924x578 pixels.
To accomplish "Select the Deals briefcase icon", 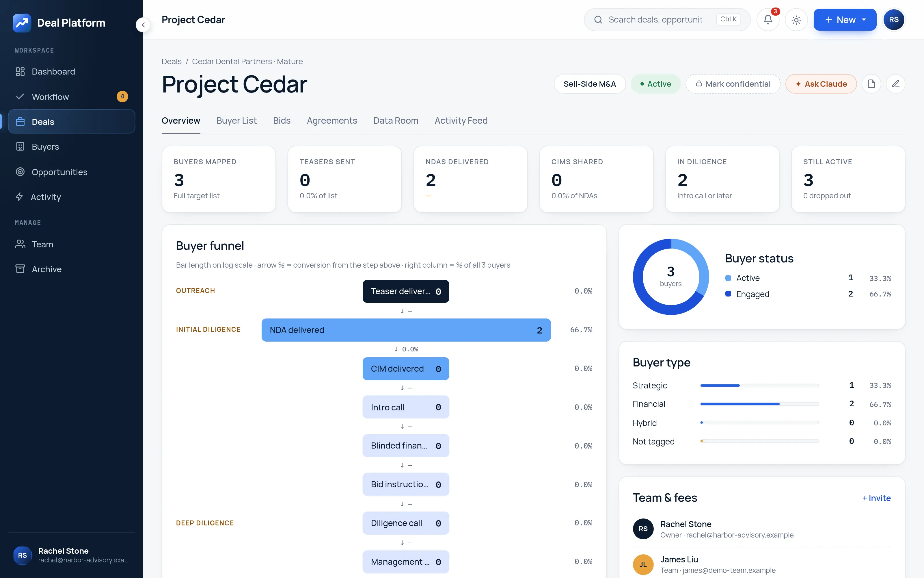I will 20,122.
